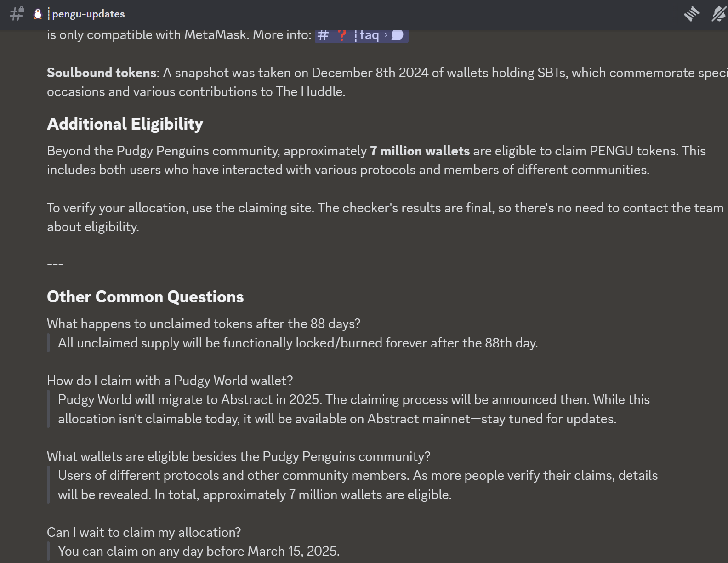The height and width of the screenshot is (563, 728).
Task: Click the dashed separator line above Other Common Questions
Action: point(55,264)
